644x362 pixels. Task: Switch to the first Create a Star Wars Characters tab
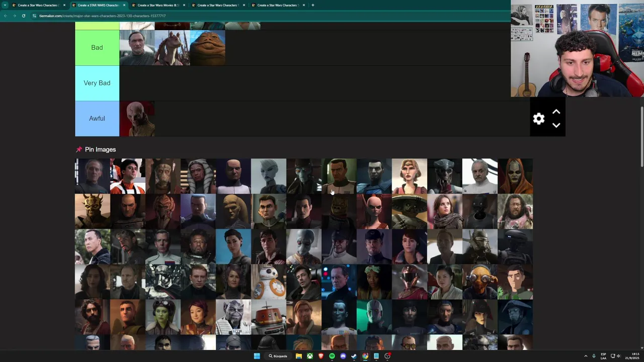click(x=39, y=5)
